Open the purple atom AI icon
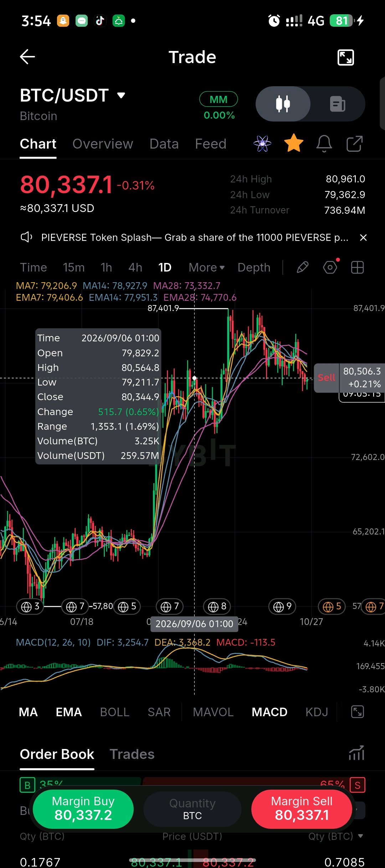Screen dimensions: 385x868 tap(262, 144)
